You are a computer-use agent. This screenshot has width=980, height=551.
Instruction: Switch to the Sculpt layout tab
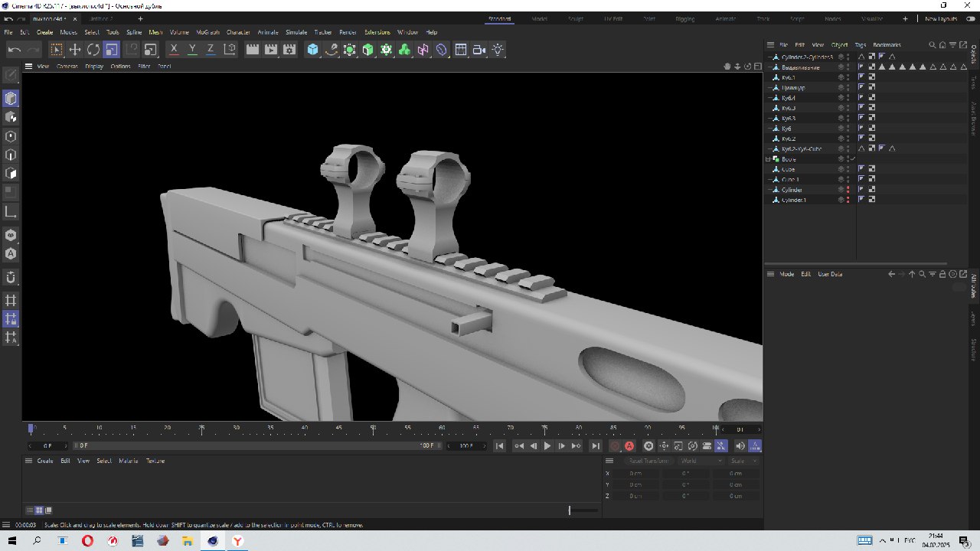tap(575, 18)
